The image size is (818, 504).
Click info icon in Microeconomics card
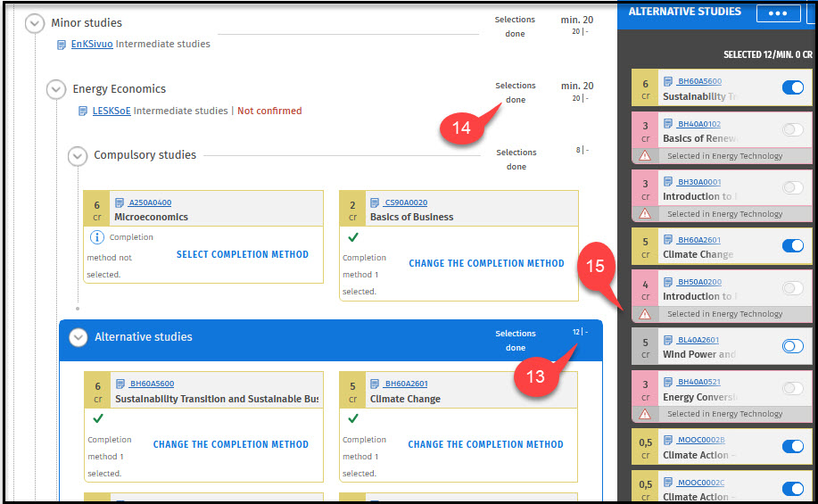[98, 237]
